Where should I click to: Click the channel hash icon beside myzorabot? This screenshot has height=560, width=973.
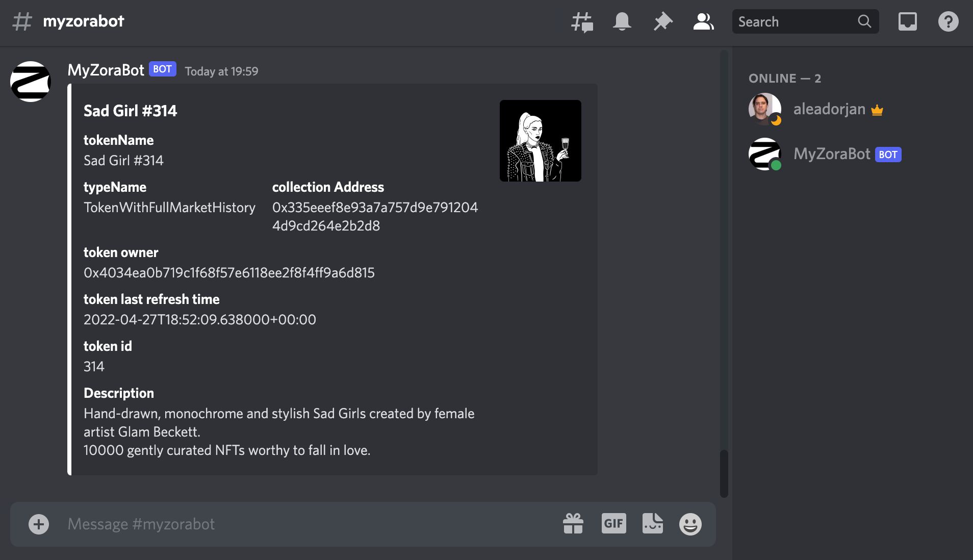(x=22, y=21)
